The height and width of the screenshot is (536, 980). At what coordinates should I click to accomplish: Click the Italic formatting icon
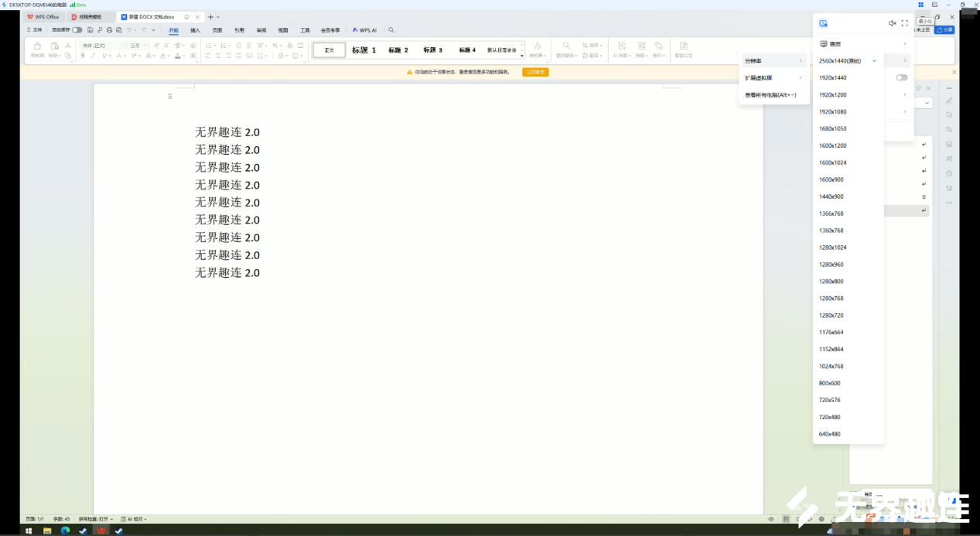point(93,56)
